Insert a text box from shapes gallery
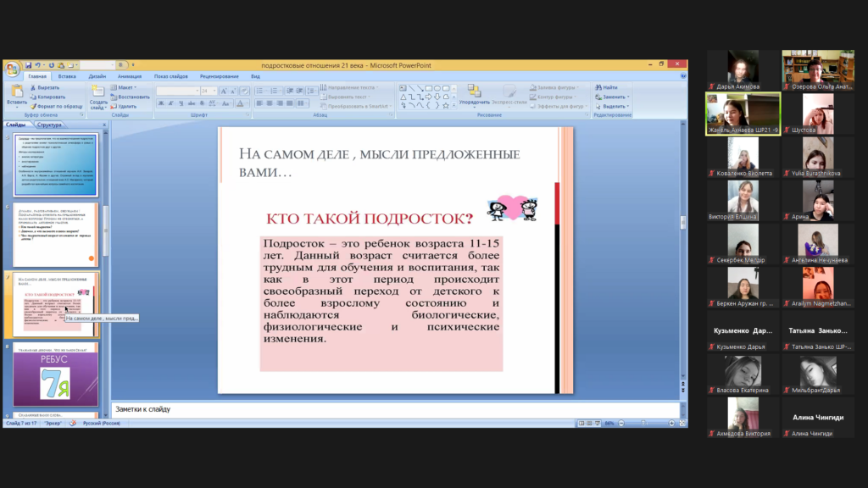This screenshot has width=868, height=488. coord(403,88)
